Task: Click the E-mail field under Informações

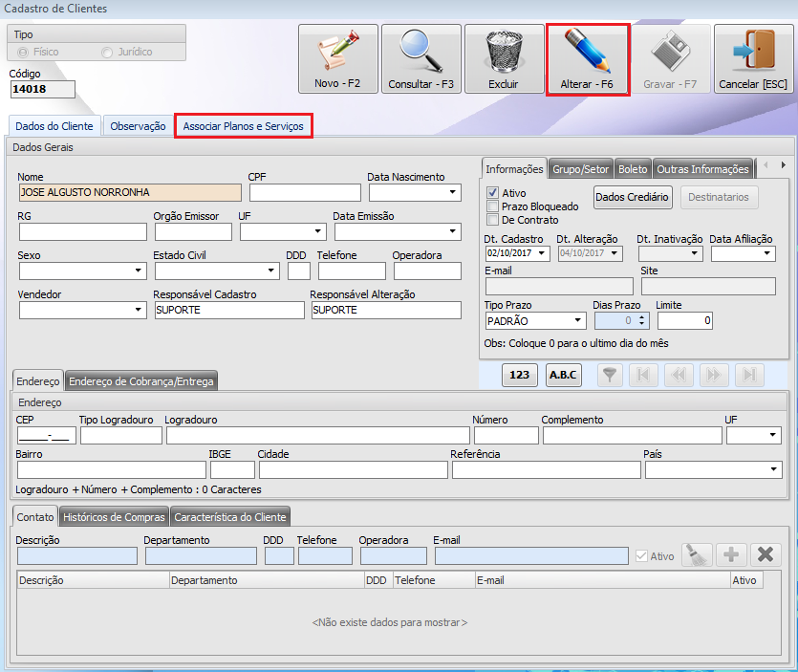Action: [559, 286]
